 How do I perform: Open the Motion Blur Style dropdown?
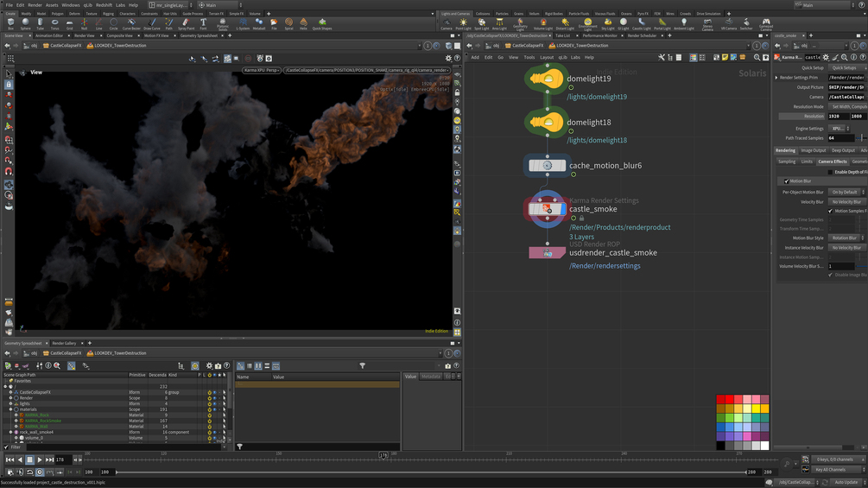846,238
